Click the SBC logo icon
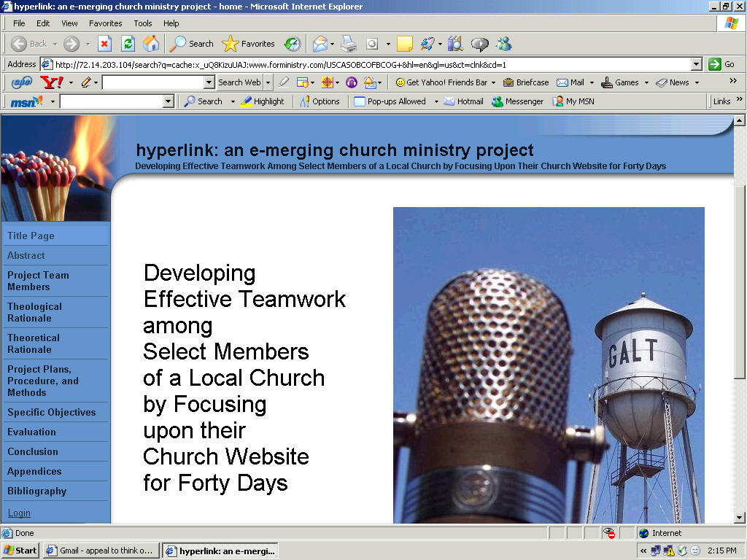The width and height of the screenshot is (747, 560). (21, 82)
